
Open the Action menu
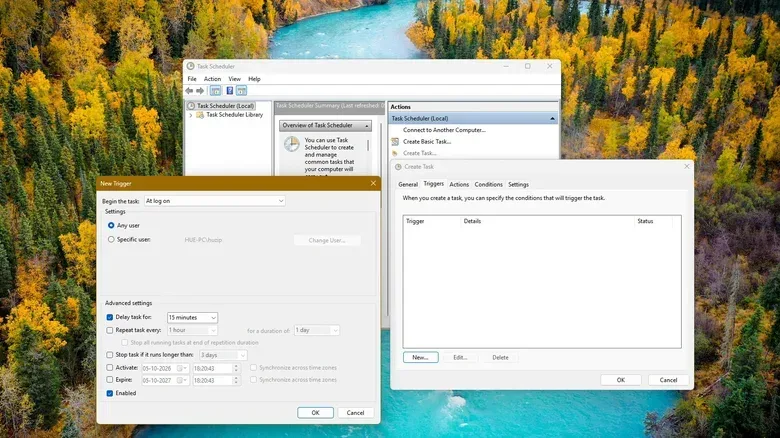point(212,79)
